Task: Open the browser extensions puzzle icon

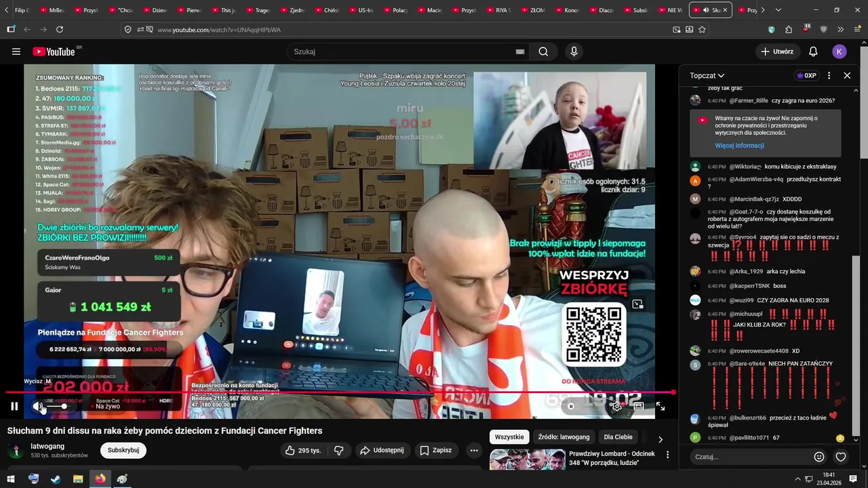Action: [789, 29]
